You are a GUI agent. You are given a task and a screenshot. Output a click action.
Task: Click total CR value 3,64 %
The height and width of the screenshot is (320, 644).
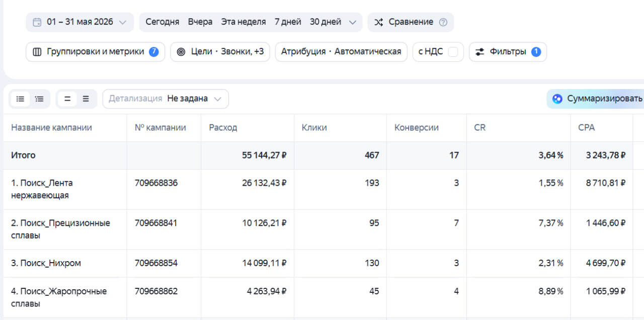pos(550,155)
